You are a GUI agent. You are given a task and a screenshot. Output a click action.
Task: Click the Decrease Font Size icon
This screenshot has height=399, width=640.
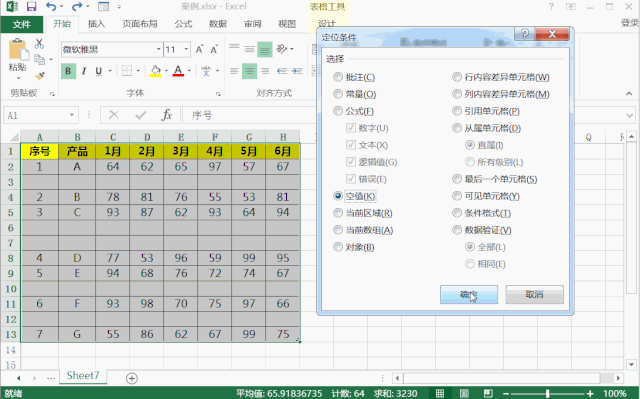(x=214, y=49)
